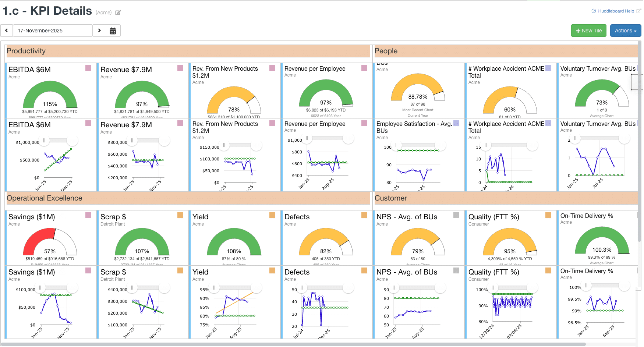Click the date field showing 17-November-2025

click(x=53, y=31)
